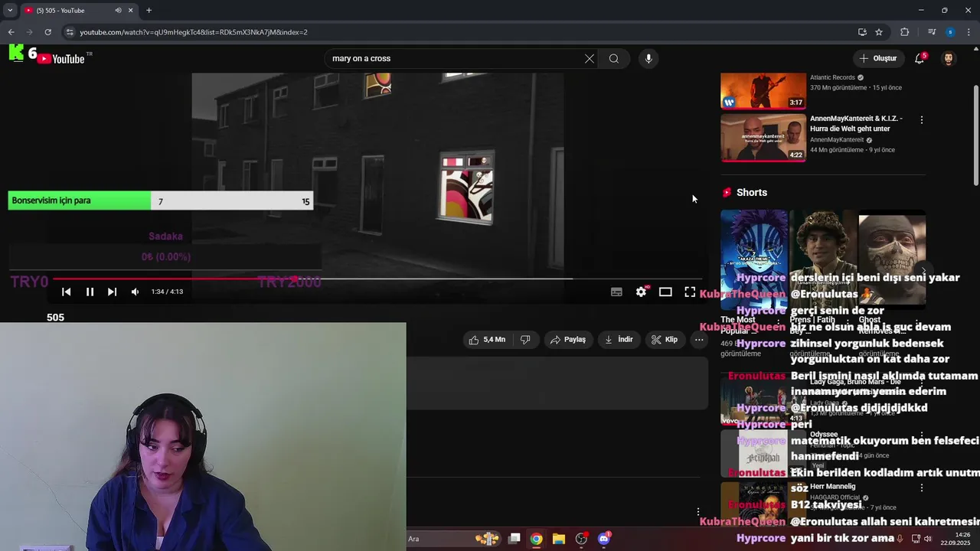The image size is (980, 551).
Task: Open the Paylaş share dialog
Action: (568, 340)
